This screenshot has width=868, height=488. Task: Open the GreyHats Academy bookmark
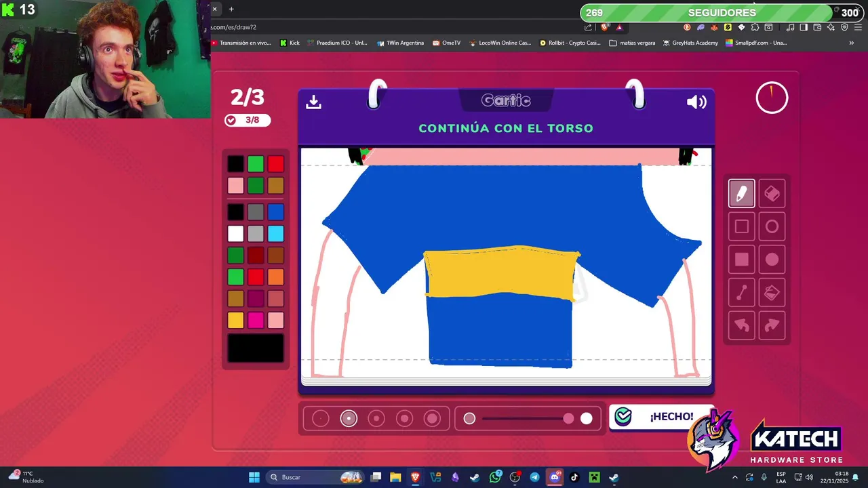click(690, 43)
